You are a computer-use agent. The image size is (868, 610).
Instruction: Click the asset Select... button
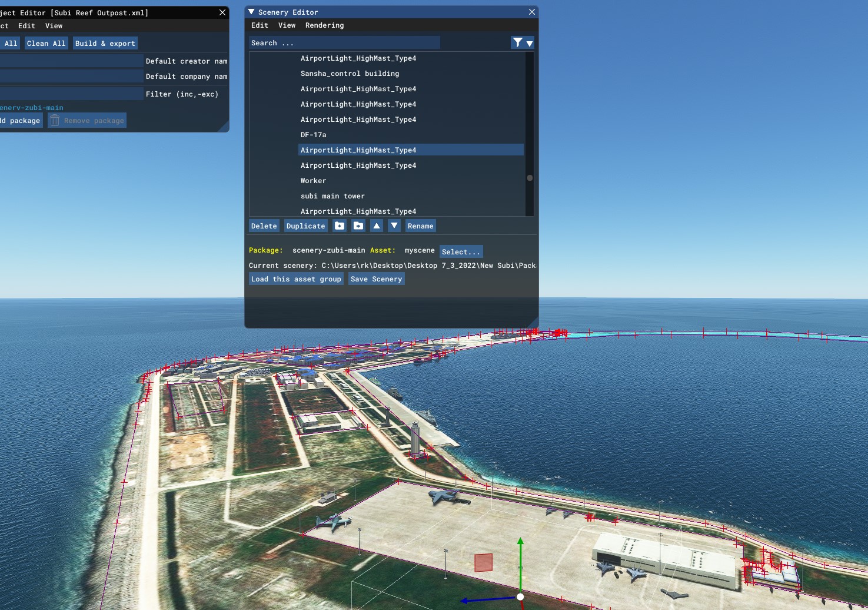tap(461, 251)
